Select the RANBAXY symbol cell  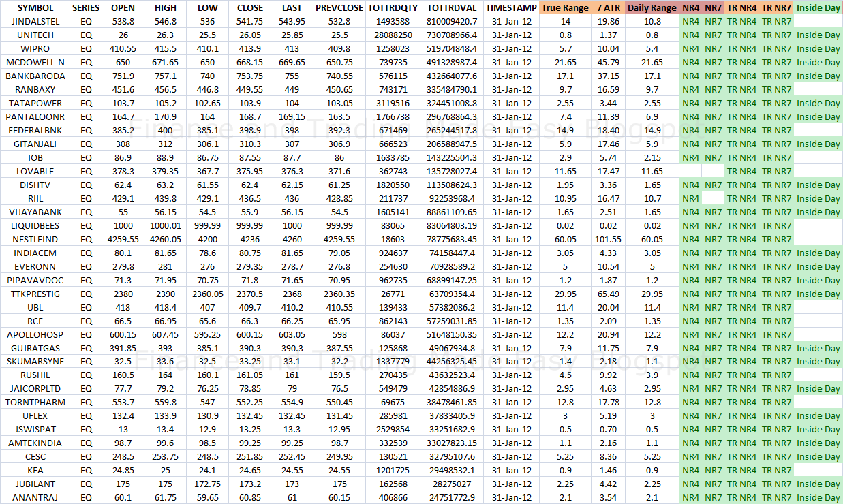coord(35,90)
